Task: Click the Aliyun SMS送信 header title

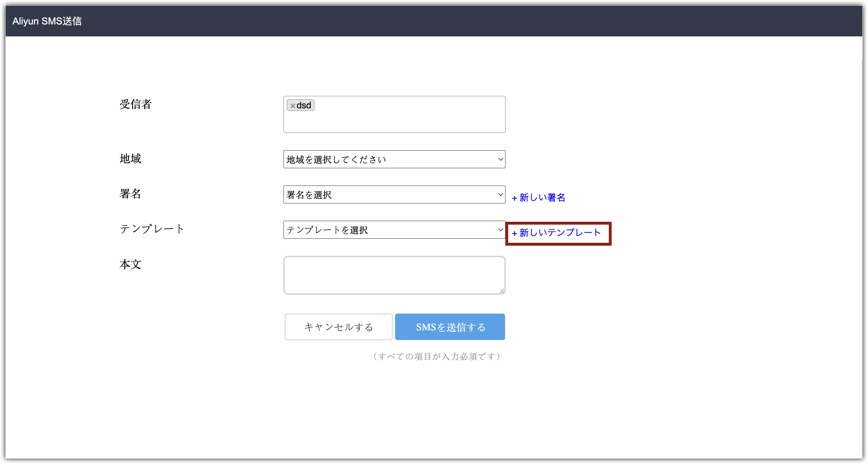Action: point(47,21)
